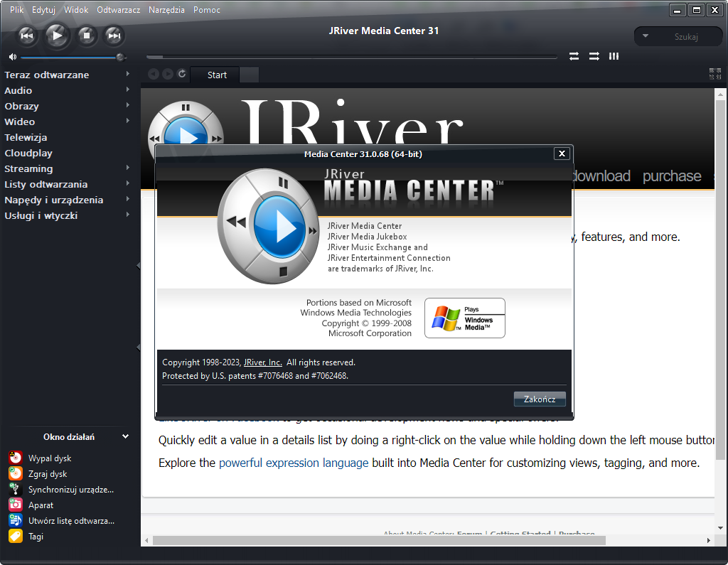Close the About dialog with X
The image size is (728, 565).
pyautogui.click(x=562, y=154)
